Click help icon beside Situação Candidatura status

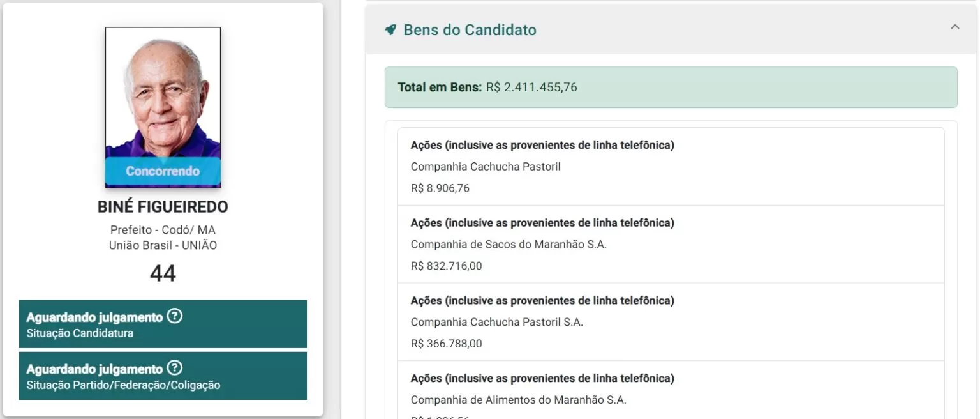click(175, 316)
